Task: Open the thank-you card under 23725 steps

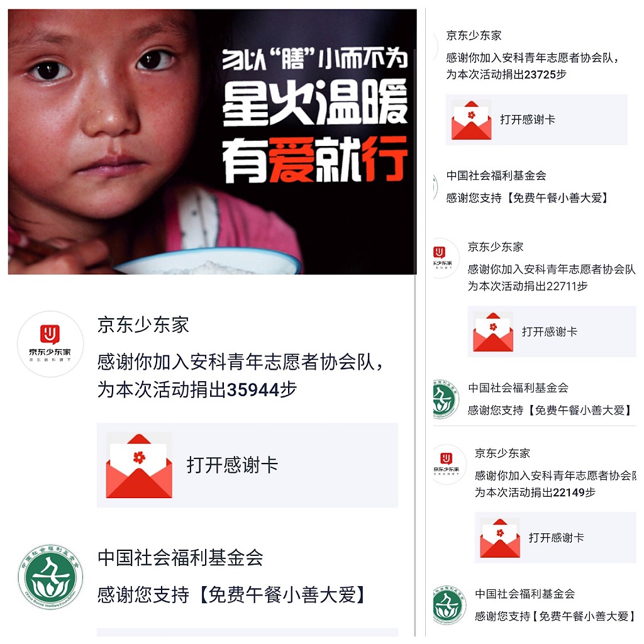Action: pyautogui.click(x=536, y=119)
